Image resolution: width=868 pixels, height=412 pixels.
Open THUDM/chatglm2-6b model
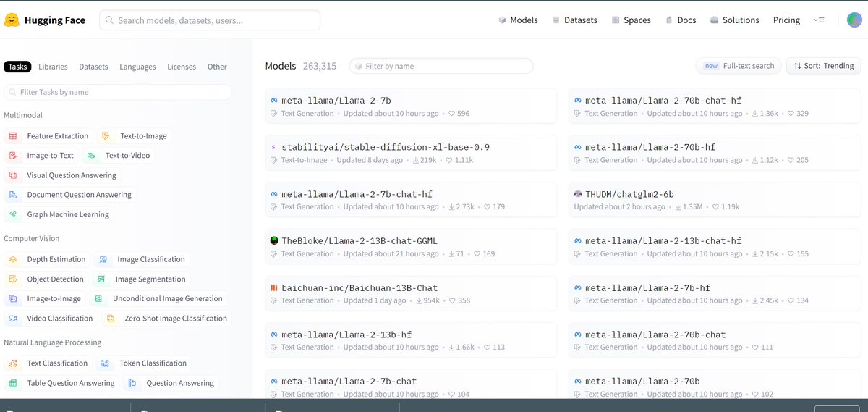714,201
